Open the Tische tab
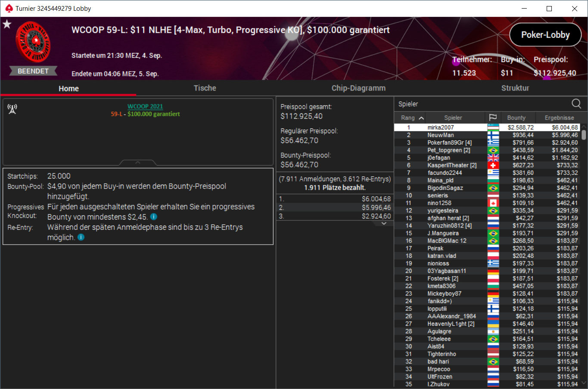588x389 pixels. [x=205, y=88]
